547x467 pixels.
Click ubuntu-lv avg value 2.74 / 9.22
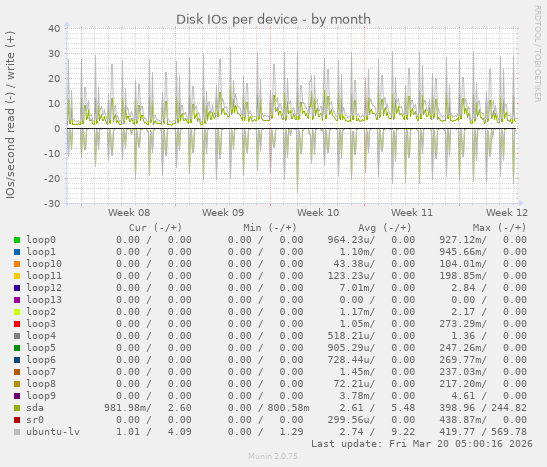coord(377,432)
